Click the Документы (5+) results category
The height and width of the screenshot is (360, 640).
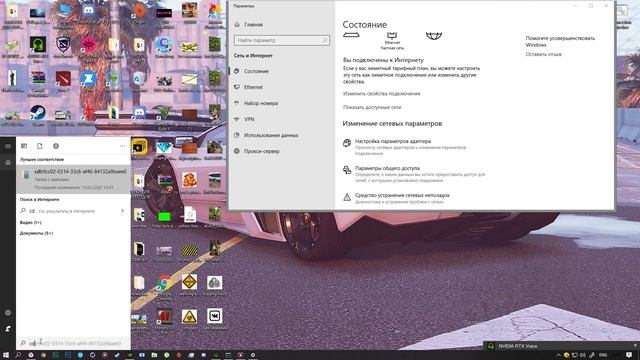click(x=36, y=233)
